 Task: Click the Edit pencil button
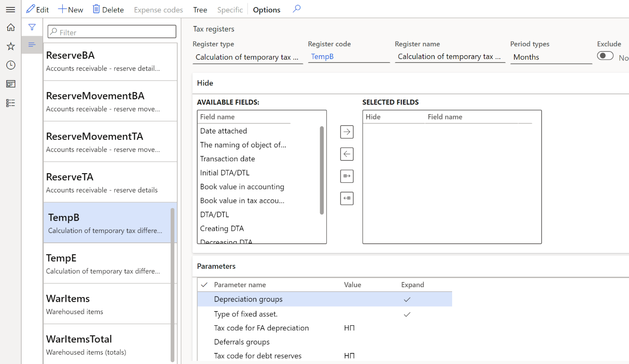pyautogui.click(x=37, y=9)
